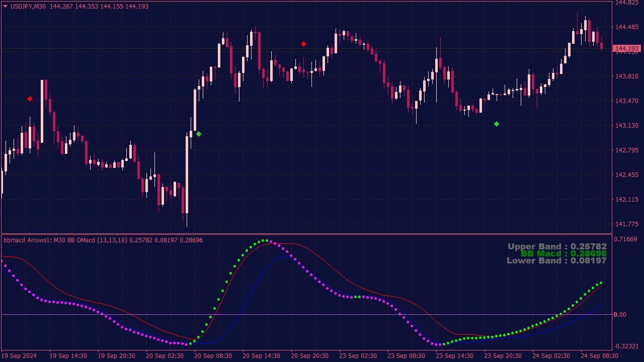Screen dimensions: 644x362
Task: Click the 23 Sep 02:30 time label
Action: pyautogui.click(x=358, y=356)
